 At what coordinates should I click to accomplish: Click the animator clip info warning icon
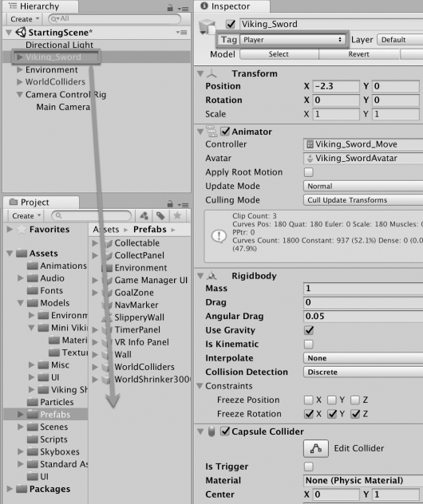[x=219, y=236]
